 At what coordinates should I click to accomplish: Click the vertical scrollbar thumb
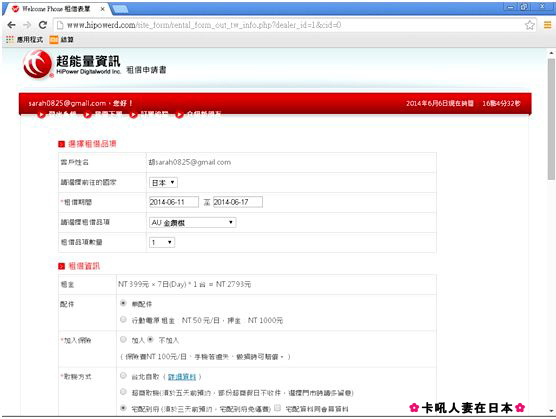[x=551, y=119]
